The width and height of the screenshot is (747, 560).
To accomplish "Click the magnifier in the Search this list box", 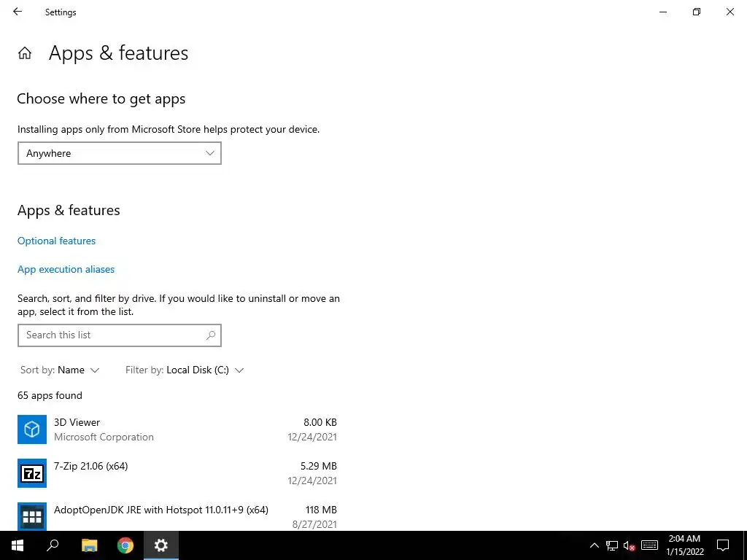I will click(211, 335).
